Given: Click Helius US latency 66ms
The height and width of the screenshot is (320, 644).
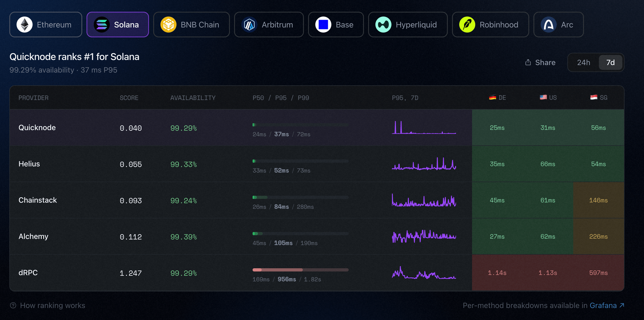Looking at the screenshot, I should coord(548,164).
